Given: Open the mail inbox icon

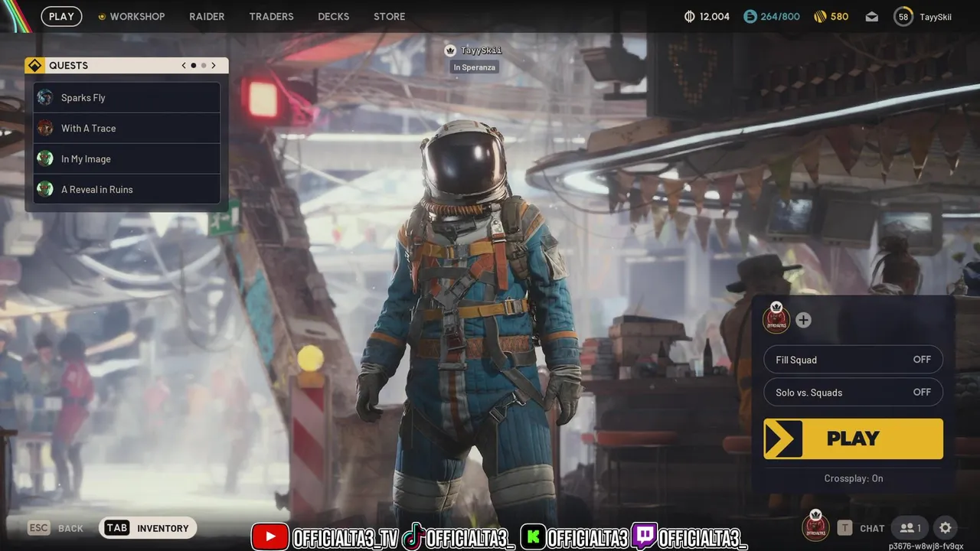Looking at the screenshot, I should 872,17.
